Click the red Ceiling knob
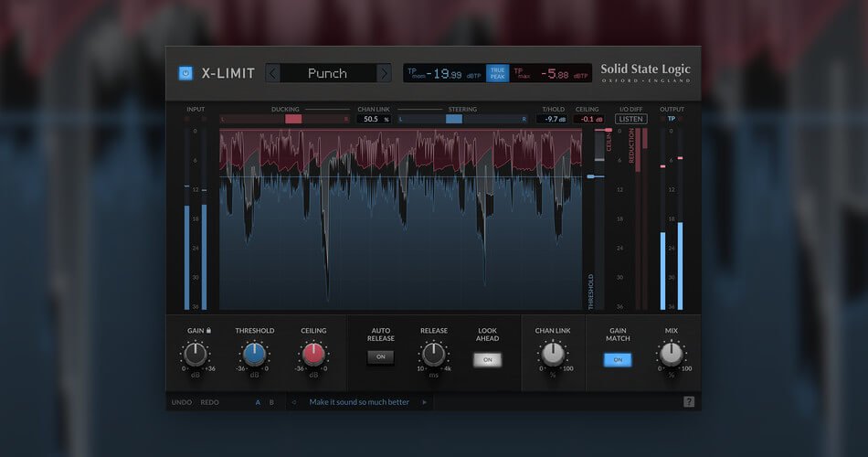The width and height of the screenshot is (868, 457). [x=313, y=355]
